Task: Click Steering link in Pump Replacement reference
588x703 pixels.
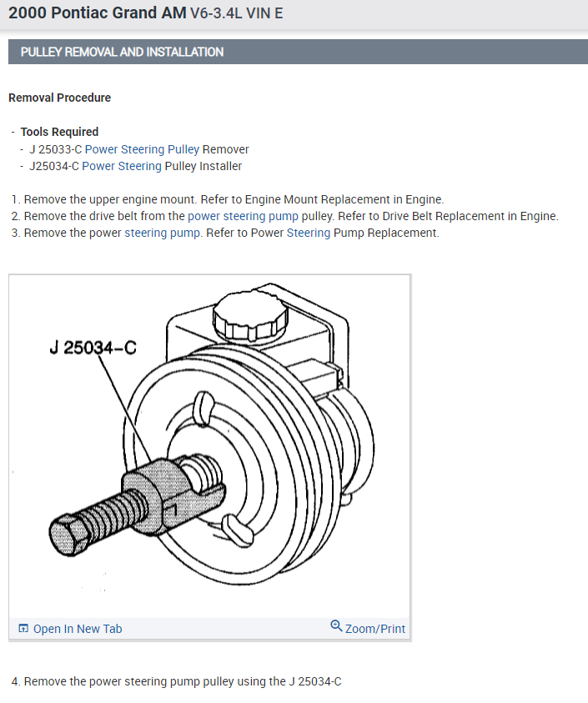Action: click(308, 233)
